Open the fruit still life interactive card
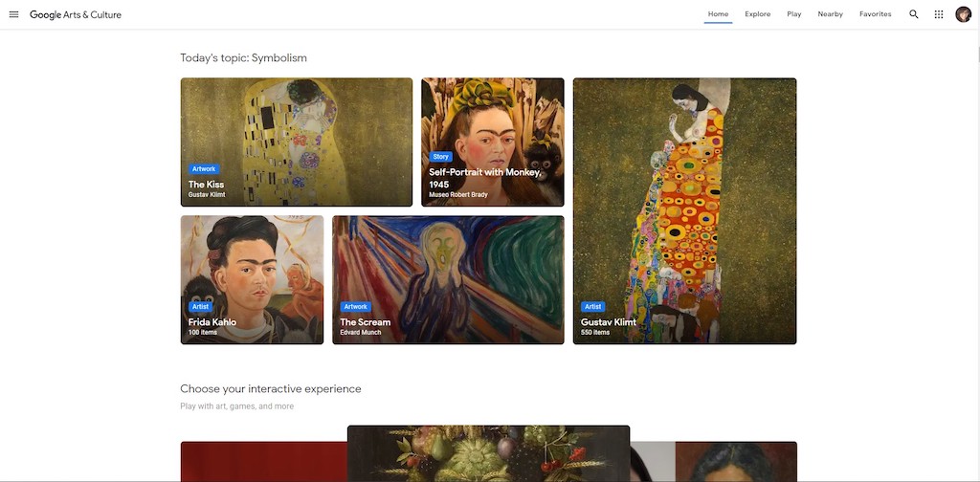This screenshot has height=482, width=980. pyautogui.click(x=488, y=453)
